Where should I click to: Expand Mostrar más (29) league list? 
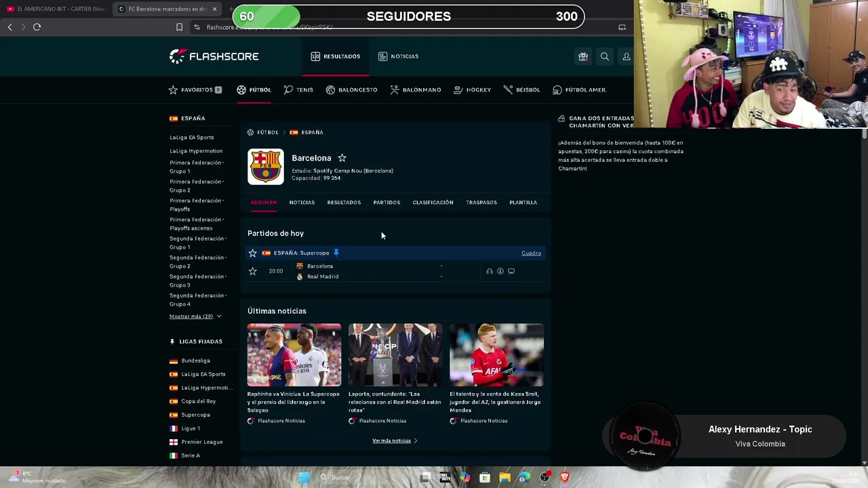click(x=195, y=317)
